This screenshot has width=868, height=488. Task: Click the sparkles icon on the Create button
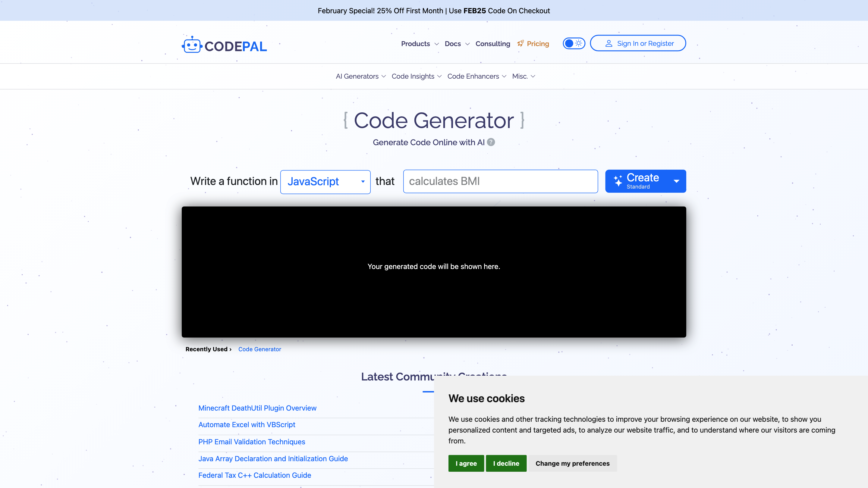coord(618,181)
